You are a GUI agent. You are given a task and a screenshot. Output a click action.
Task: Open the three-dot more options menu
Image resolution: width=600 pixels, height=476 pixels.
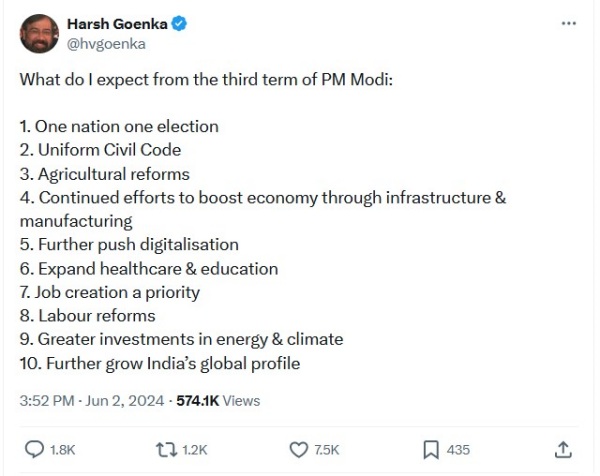point(569,23)
